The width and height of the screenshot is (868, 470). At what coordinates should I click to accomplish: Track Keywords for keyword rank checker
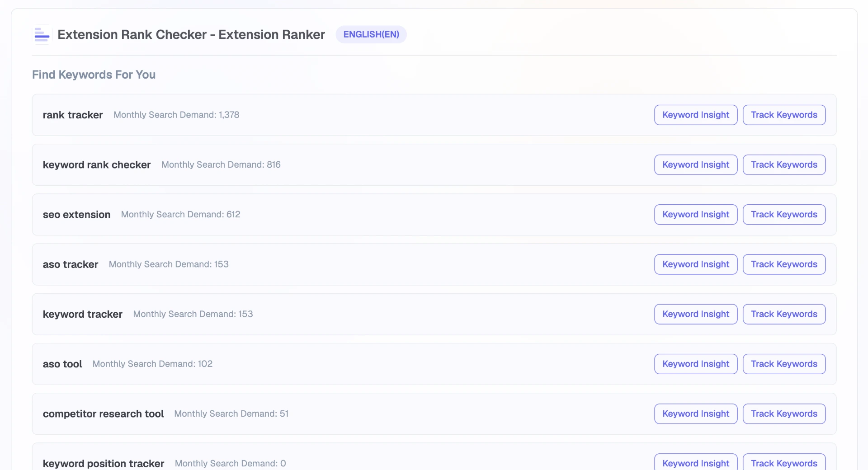pos(784,164)
